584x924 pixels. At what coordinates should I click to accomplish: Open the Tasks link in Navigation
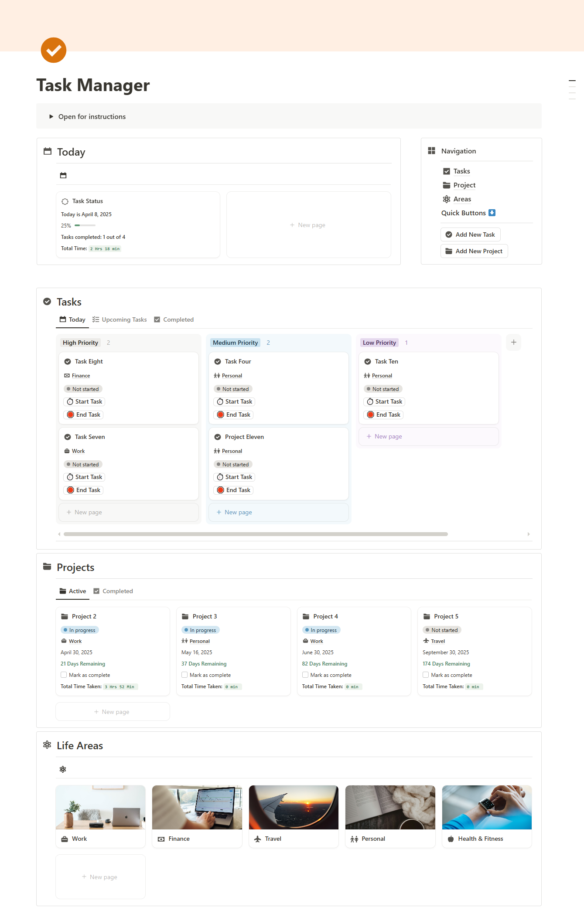point(461,171)
